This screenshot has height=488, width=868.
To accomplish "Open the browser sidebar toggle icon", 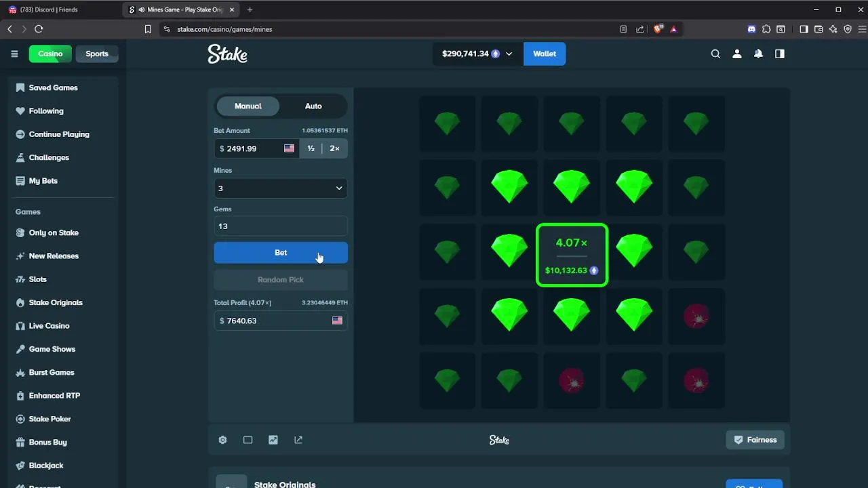I will point(804,29).
